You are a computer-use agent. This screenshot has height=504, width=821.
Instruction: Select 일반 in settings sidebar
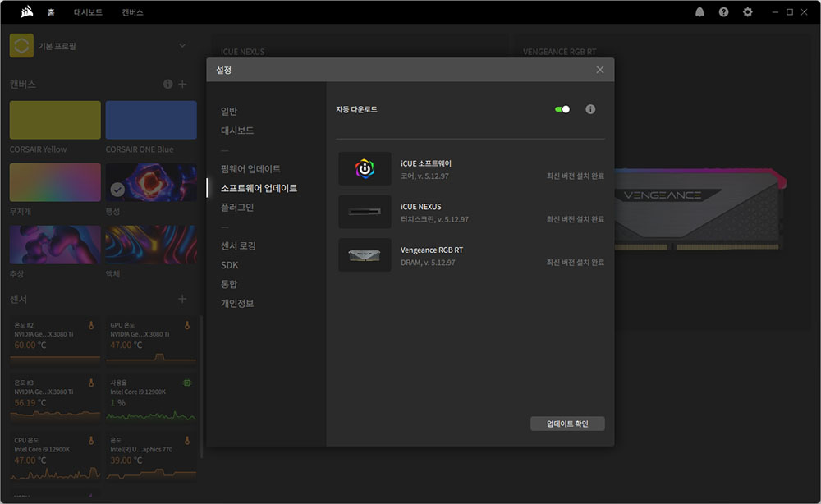click(229, 111)
